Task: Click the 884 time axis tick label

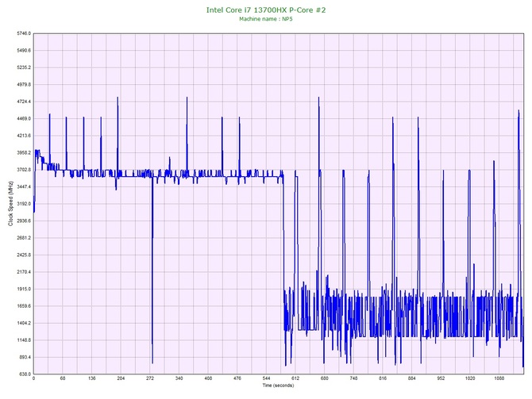Action: coord(411,378)
